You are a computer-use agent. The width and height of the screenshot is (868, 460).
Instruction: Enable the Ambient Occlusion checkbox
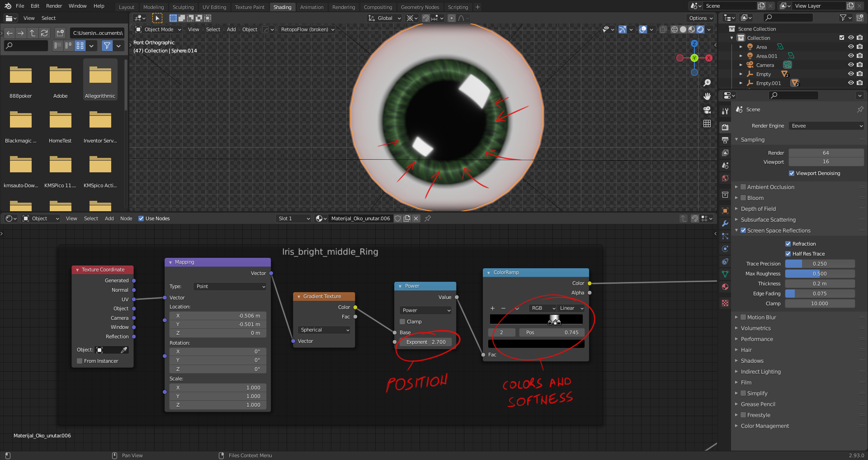click(744, 187)
